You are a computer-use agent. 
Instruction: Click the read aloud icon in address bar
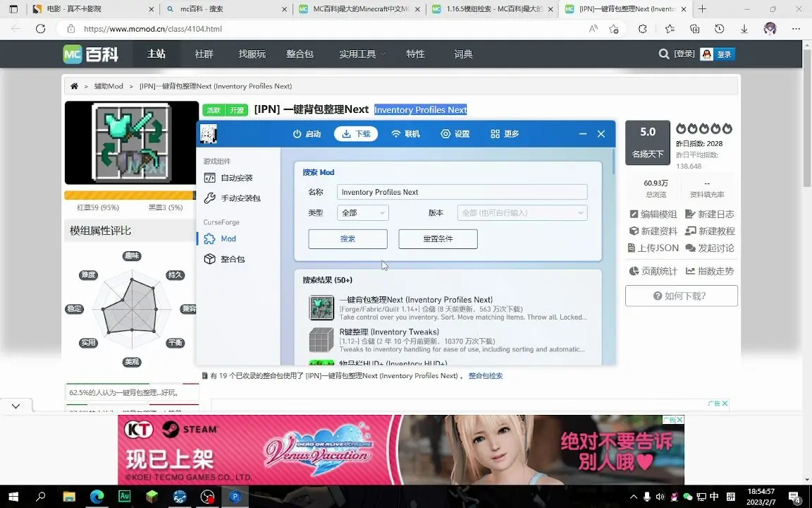pyautogui.click(x=593, y=29)
